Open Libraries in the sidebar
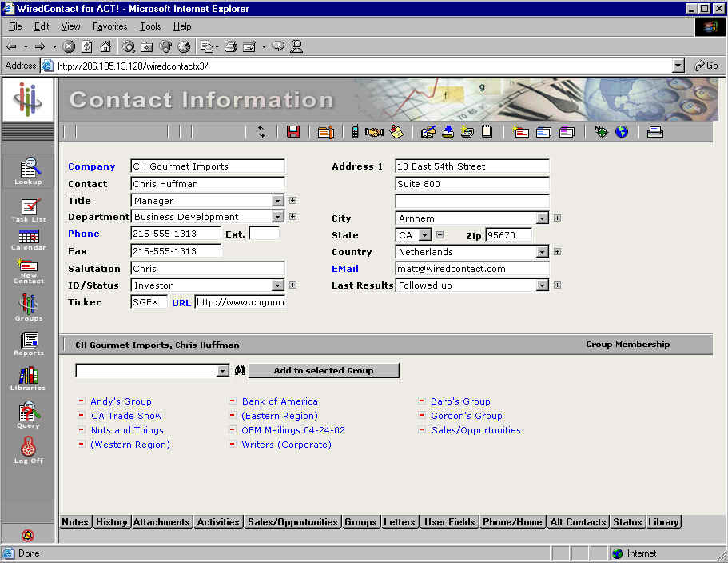 click(x=28, y=378)
